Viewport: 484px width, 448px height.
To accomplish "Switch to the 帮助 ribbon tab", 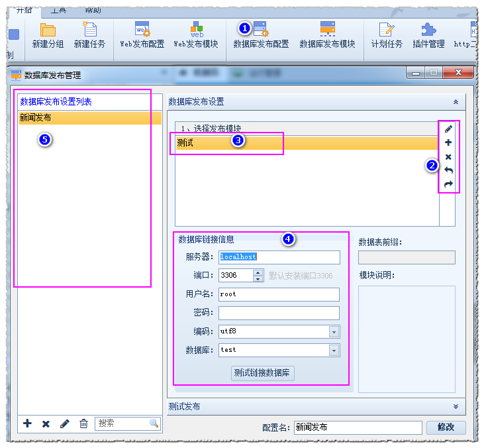I will click(x=93, y=11).
